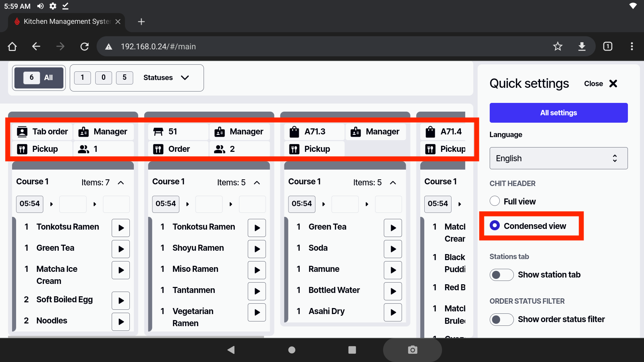Click the table icon beside order 51
Screen dimensions: 644x362
coord(158,132)
